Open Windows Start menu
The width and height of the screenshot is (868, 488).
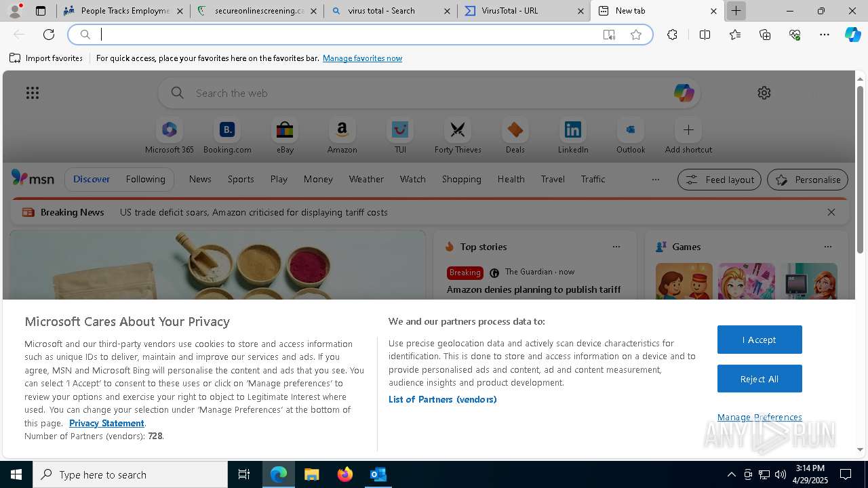16,474
